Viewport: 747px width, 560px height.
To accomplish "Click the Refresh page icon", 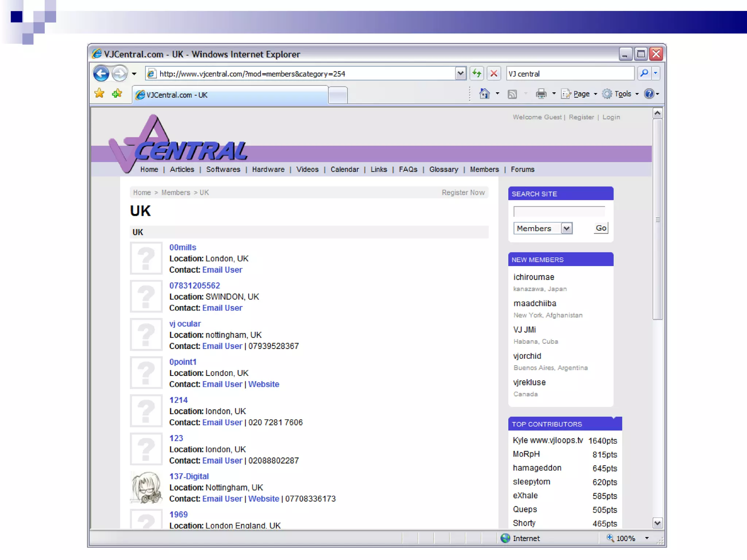I will pyautogui.click(x=477, y=74).
